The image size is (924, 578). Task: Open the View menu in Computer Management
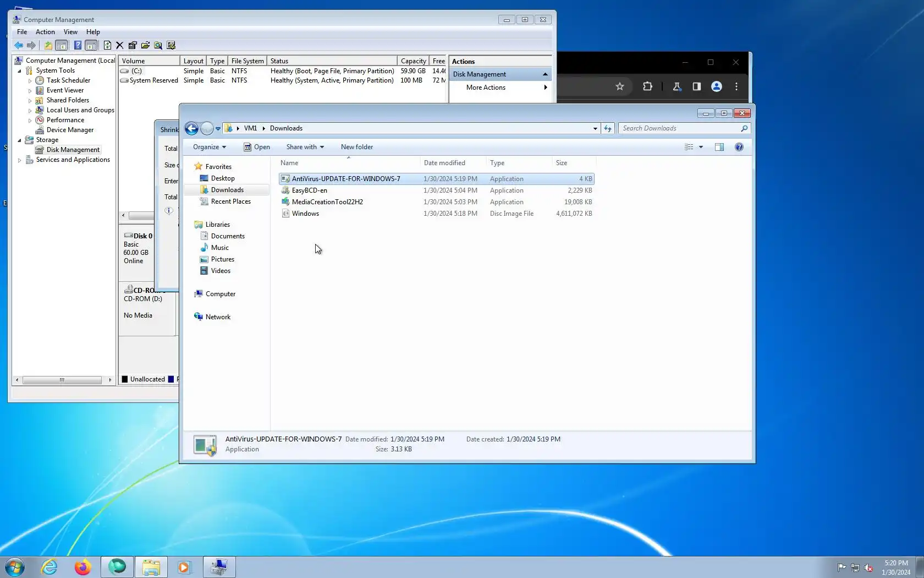coord(70,32)
